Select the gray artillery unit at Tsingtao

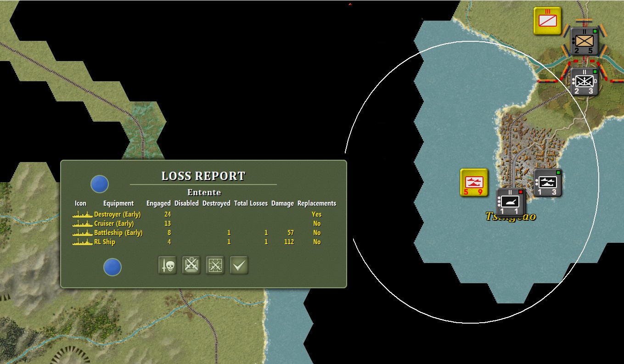(x=511, y=202)
